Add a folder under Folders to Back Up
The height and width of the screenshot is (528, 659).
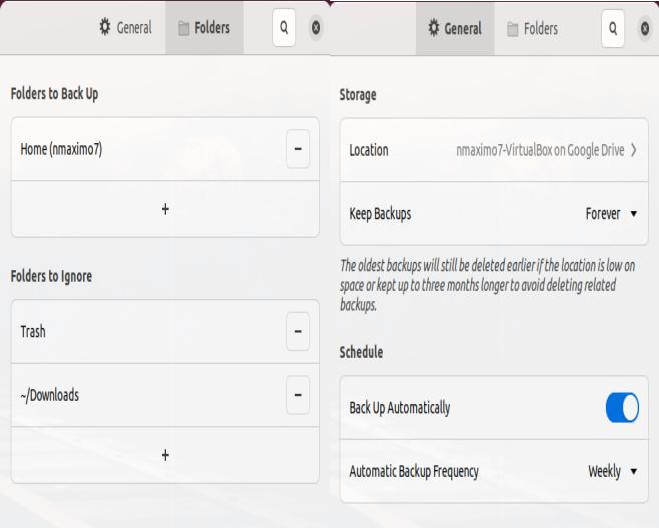165,210
